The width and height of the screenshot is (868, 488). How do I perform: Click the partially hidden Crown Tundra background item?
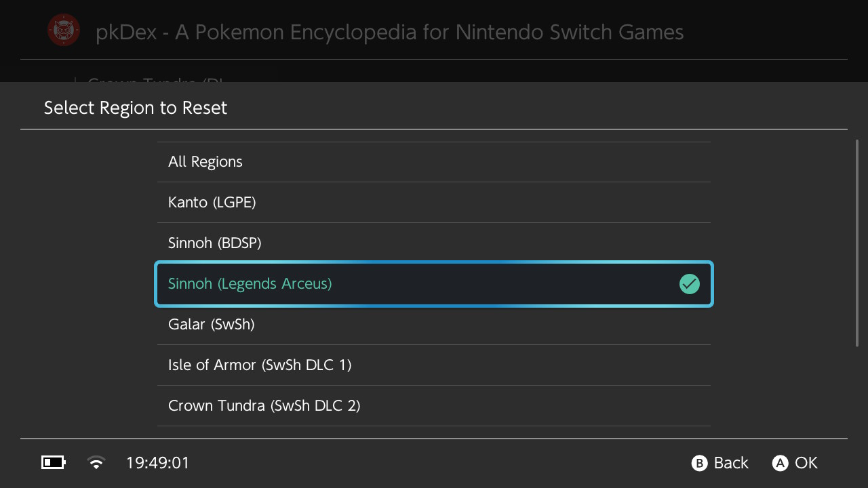156,81
